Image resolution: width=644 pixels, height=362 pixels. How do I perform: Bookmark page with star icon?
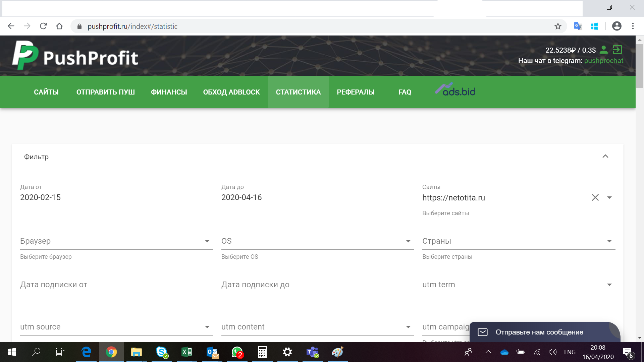(557, 26)
